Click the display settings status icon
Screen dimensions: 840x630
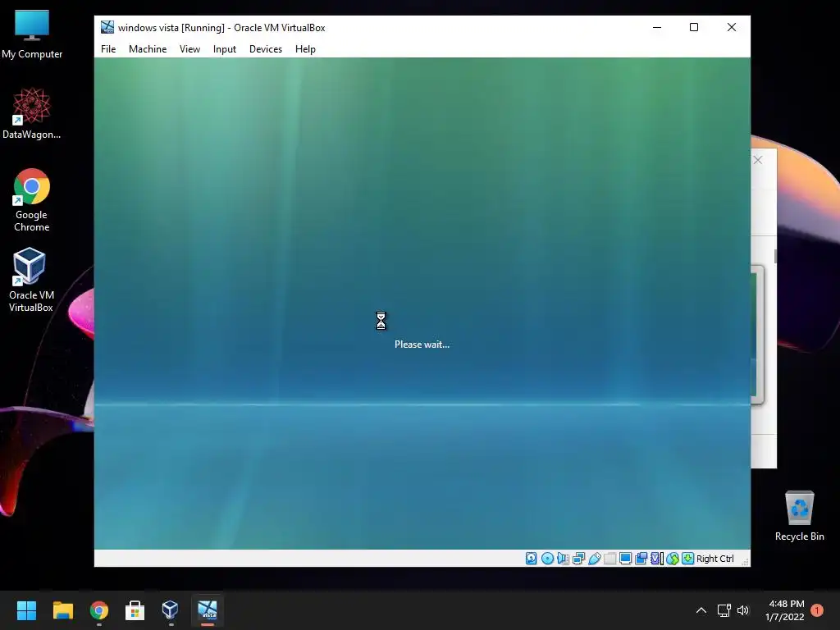click(625, 559)
